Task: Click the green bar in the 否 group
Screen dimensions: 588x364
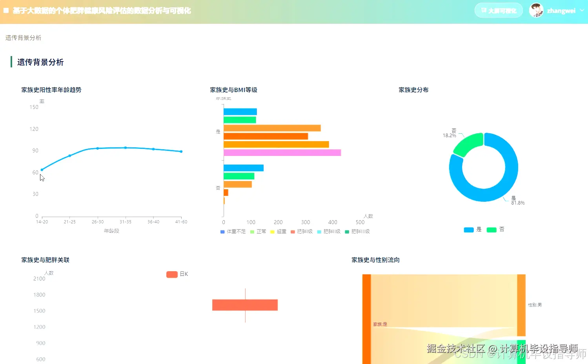Action: pos(239,176)
